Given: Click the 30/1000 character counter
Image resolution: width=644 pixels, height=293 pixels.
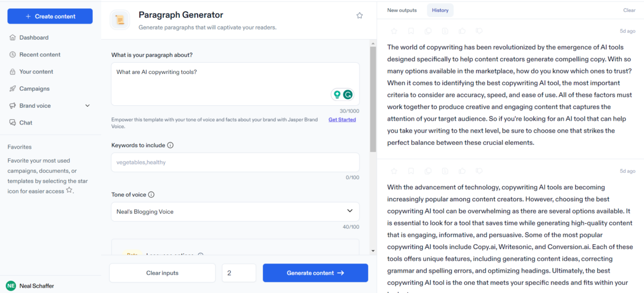Looking at the screenshot, I should (350, 111).
